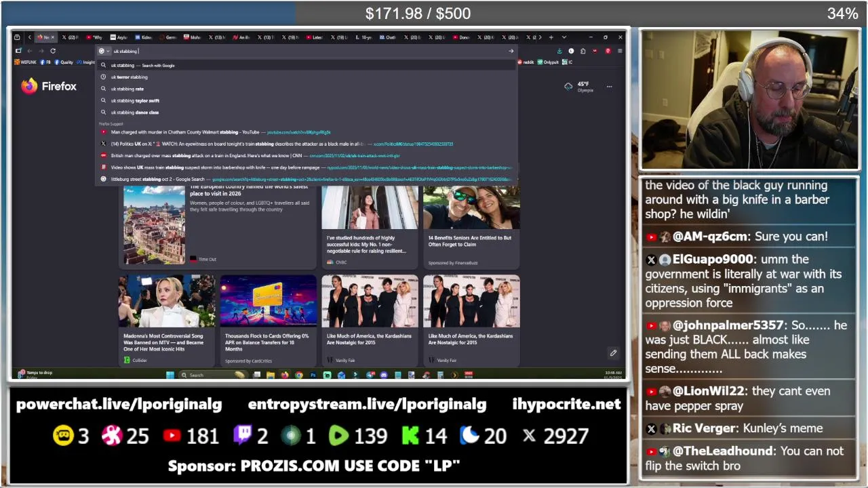Click the Windows Start button

point(170,375)
